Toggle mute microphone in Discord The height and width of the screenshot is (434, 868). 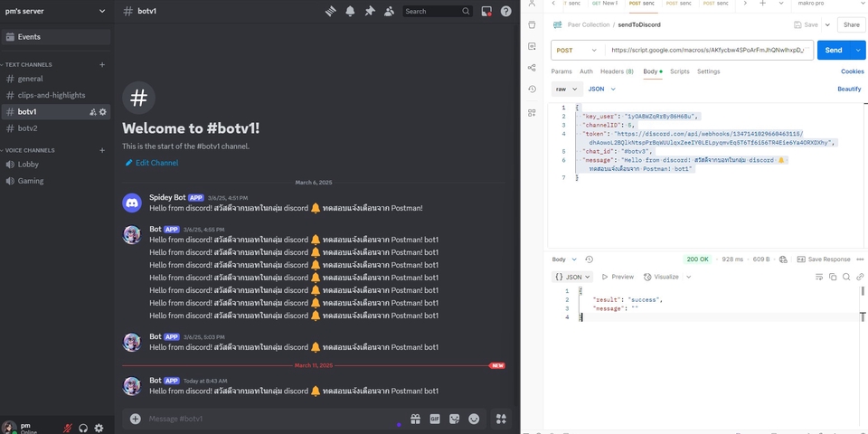(68, 428)
